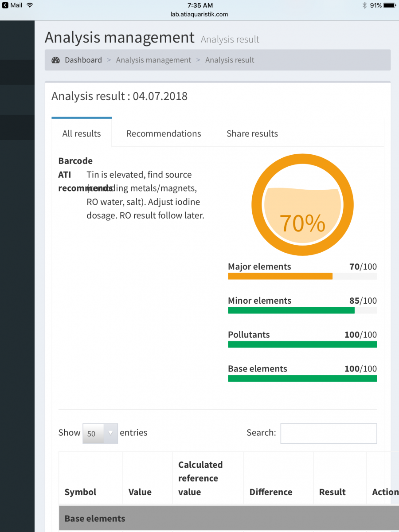
Task: Click the dropdown arrow next to 50
Action: pos(110,434)
